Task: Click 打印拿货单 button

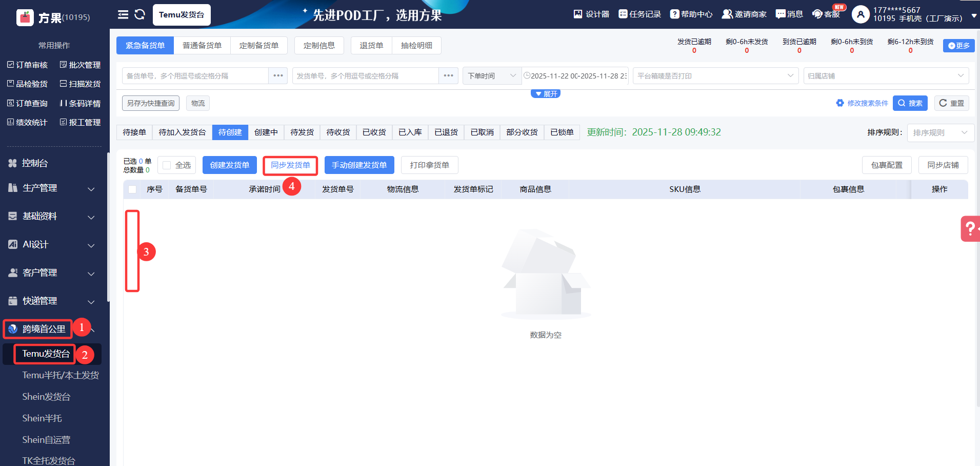Action: [429, 165]
